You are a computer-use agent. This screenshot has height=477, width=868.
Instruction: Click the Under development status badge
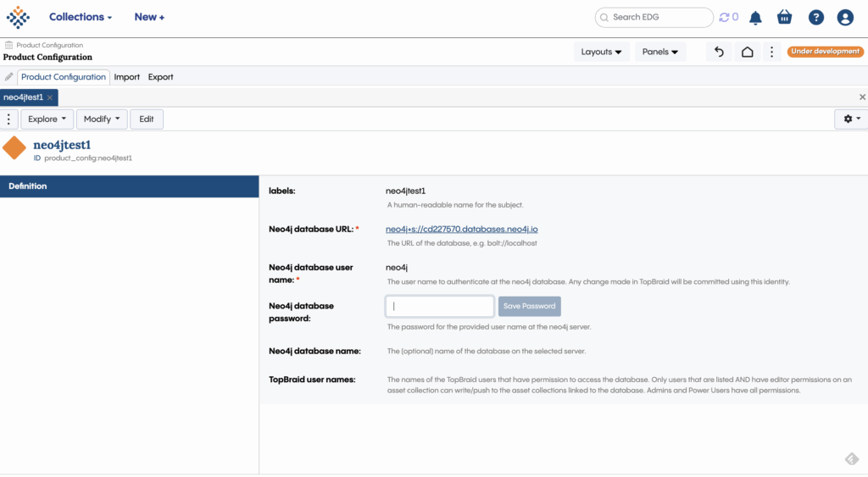[x=825, y=52]
